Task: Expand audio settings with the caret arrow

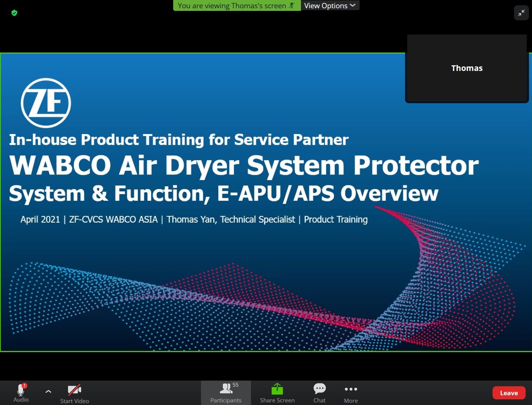Action: (x=48, y=391)
